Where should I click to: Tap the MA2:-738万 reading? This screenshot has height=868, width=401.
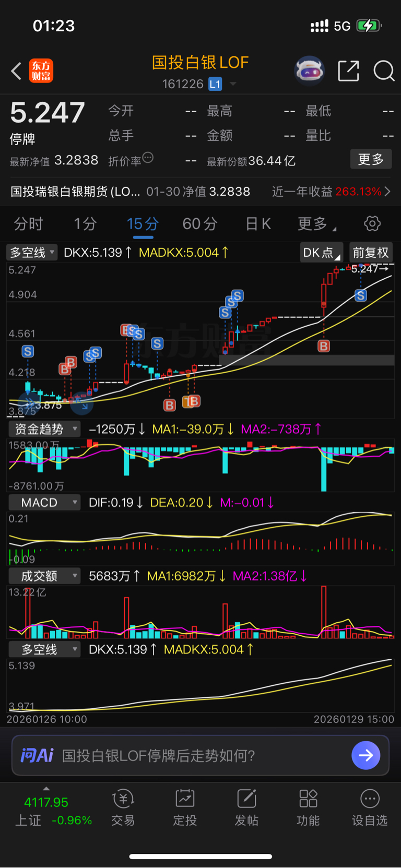click(x=281, y=430)
